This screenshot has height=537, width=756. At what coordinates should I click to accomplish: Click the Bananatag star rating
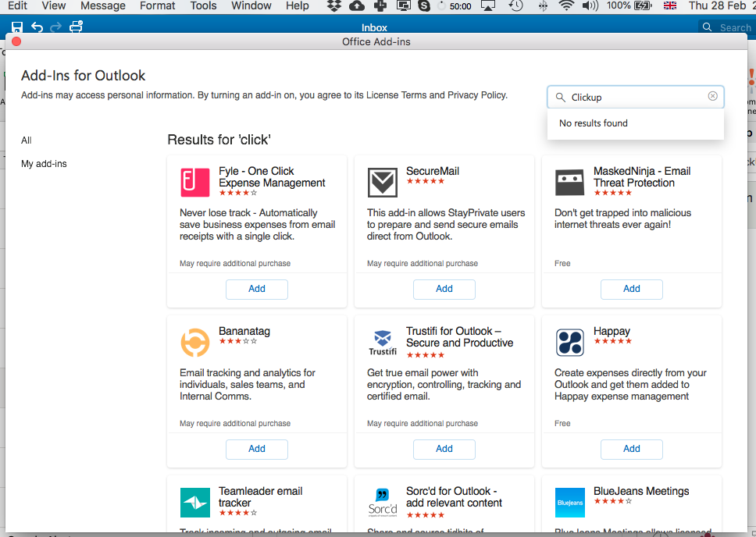click(238, 341)
